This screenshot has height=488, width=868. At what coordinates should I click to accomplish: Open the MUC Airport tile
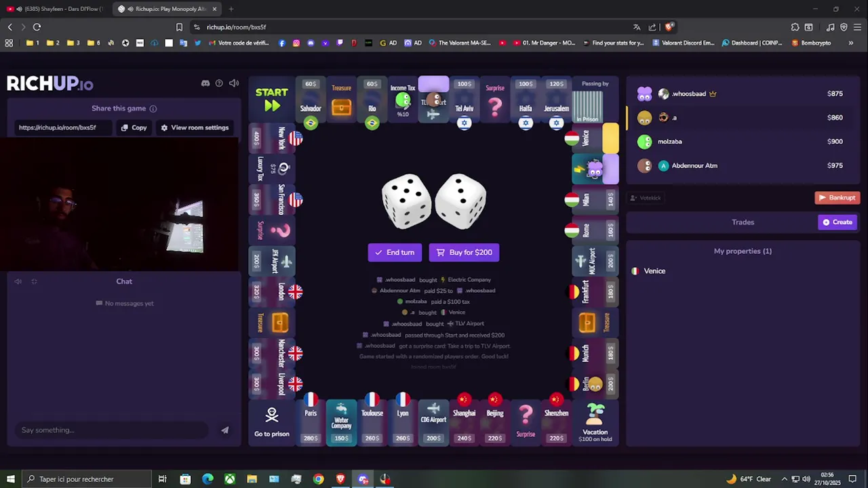click(x=595, y=261)
